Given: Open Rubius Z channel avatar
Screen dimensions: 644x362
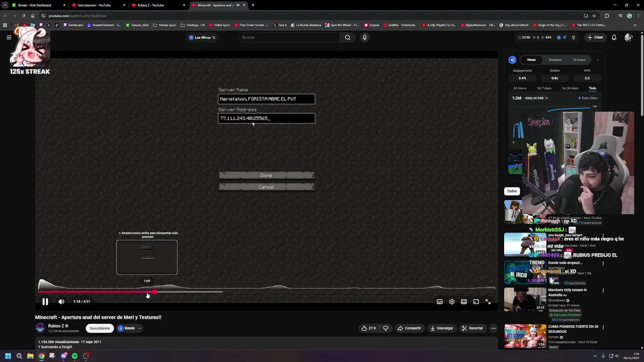Looking at the screenshot, I should tap(40, 328).
